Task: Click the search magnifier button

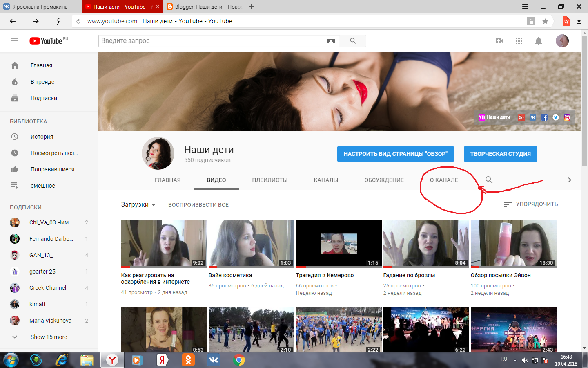Action: pos(353,41)
